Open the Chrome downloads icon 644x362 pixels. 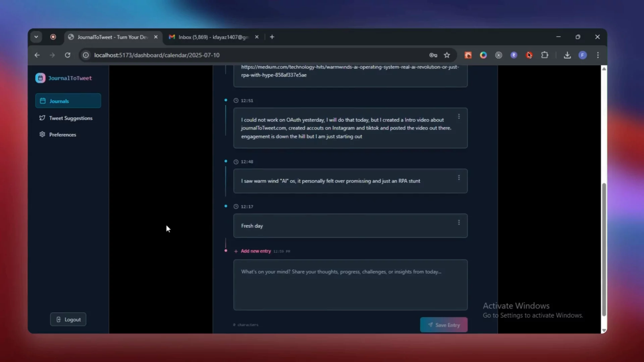point(567,55)
